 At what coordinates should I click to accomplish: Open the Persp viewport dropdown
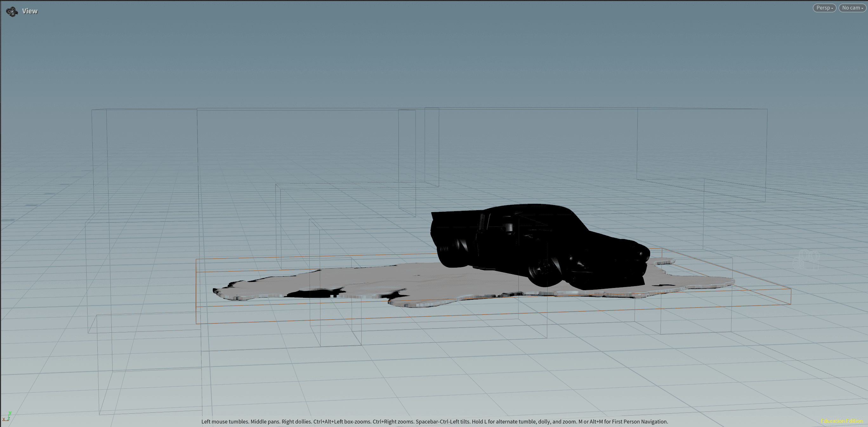point(824,8)
